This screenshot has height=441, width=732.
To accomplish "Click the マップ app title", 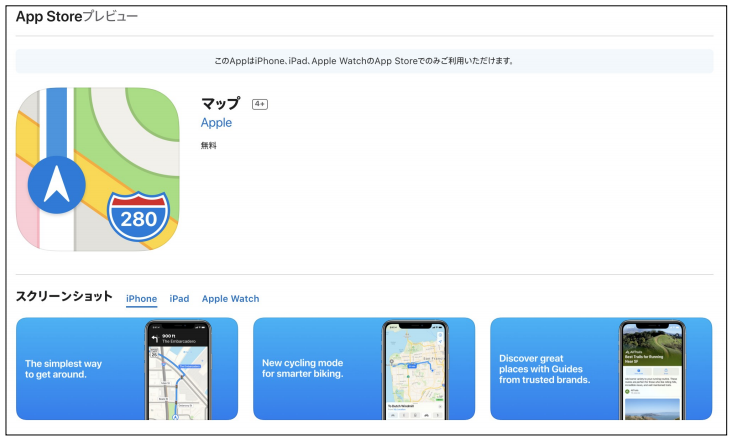I will (x=222, y=104).
